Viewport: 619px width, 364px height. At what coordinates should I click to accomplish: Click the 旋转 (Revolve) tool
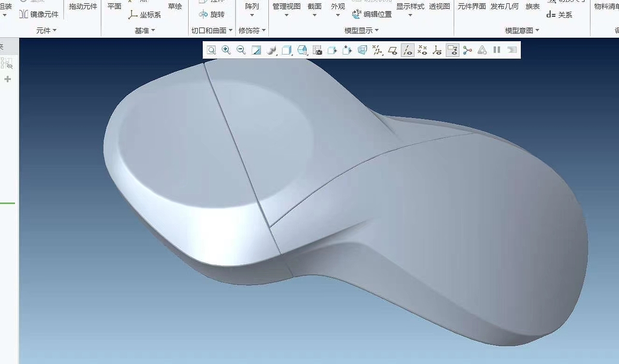click(212, 15)
